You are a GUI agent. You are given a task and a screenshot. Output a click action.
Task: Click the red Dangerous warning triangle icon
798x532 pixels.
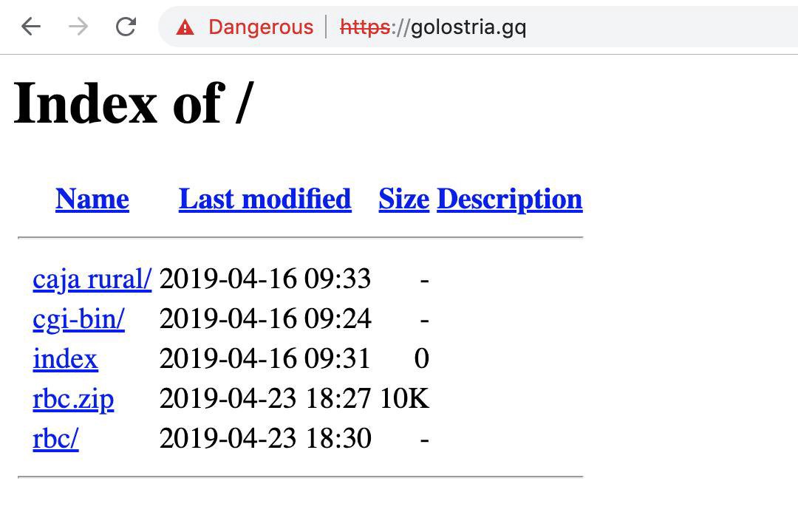185,27
